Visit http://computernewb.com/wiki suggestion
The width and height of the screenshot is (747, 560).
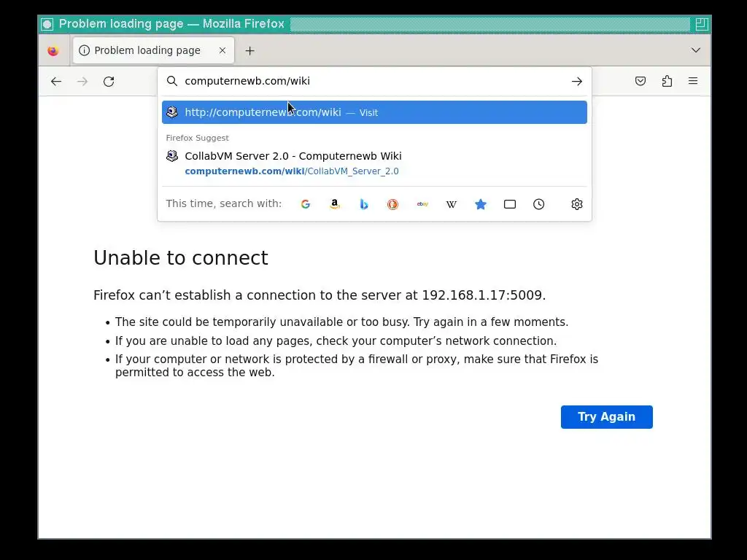click(374, 112)
